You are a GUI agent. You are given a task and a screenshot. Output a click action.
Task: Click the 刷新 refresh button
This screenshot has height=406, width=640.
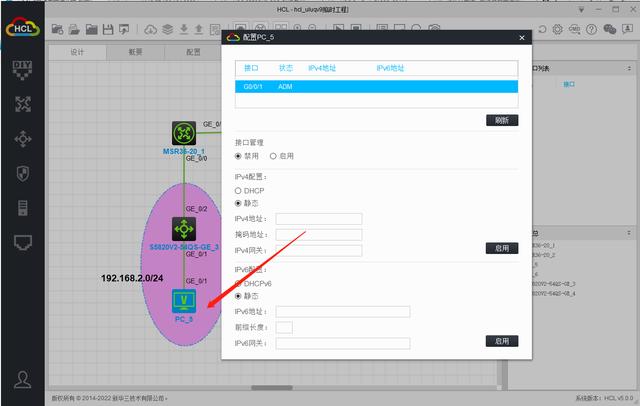click(502, 120)
